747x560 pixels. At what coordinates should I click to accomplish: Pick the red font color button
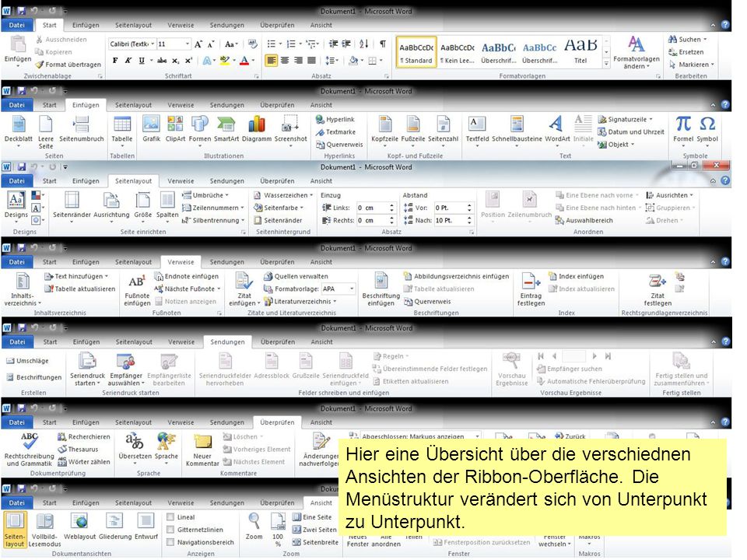[x=244, y=61]
